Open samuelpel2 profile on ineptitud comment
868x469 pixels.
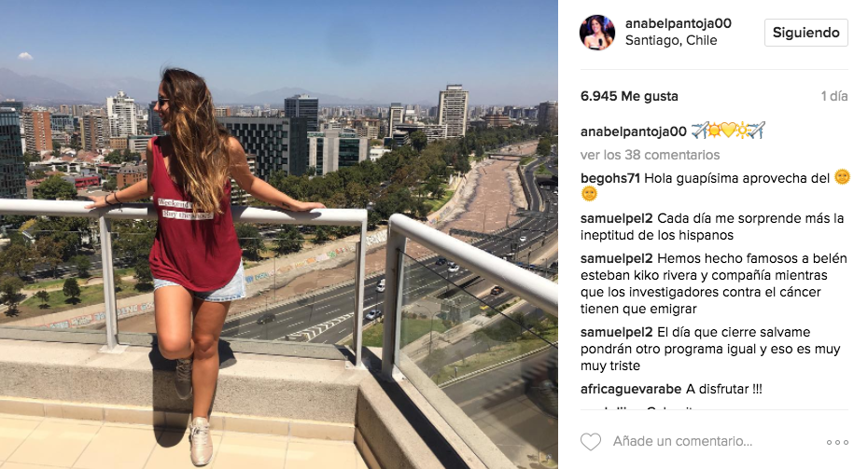point(617,218)
